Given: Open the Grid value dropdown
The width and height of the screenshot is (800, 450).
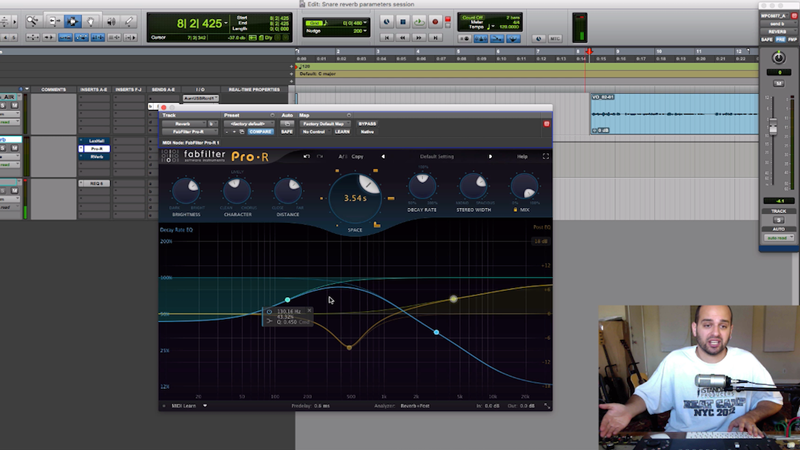Looking at the screenshot, I should point(365,23).
